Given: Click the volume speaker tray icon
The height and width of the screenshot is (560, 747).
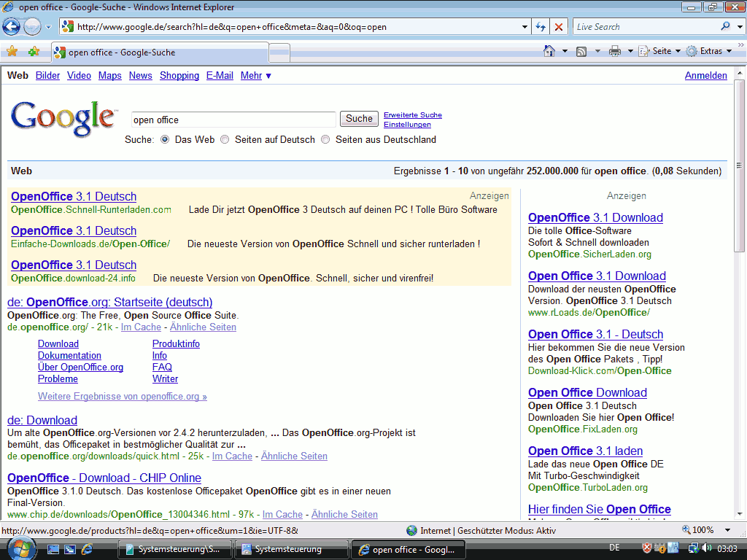Looking at the screenshot, I should (707, 548).
